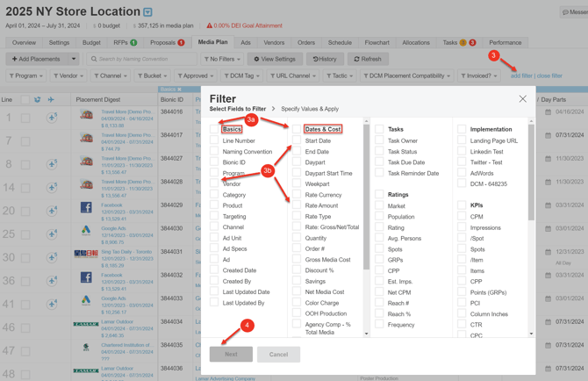Check the Basics group checkbox
Viewport: 588px width, 381px height.
point(214,129)
